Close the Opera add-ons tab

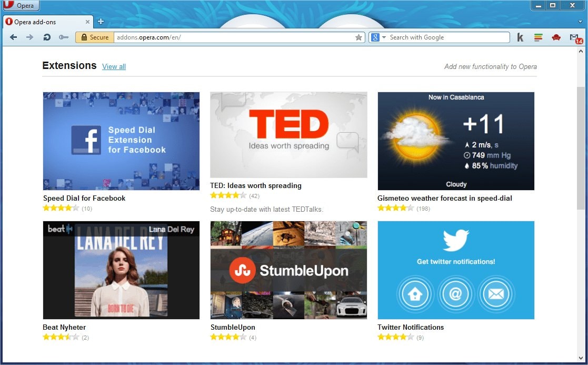point(88,22)
